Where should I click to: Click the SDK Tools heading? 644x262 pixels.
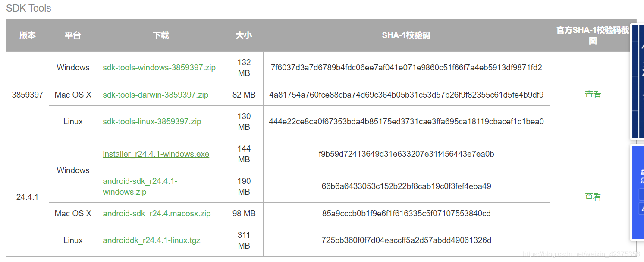pyautogui.click(x=28, y=8)
